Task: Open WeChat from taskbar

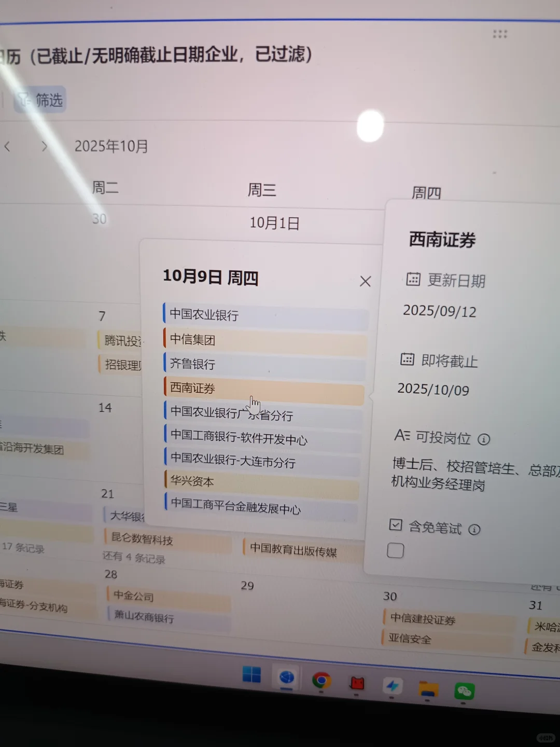Action: pos(464,691)
